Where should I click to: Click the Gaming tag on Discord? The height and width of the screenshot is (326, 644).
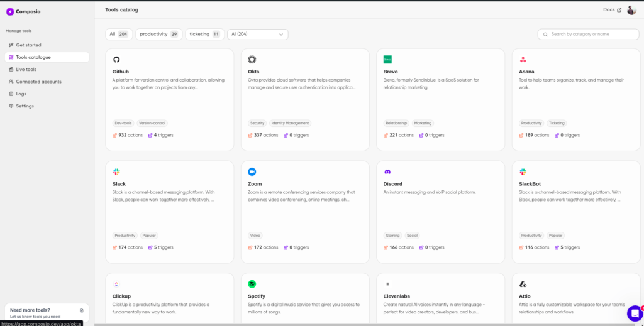[x=392, y=236]
